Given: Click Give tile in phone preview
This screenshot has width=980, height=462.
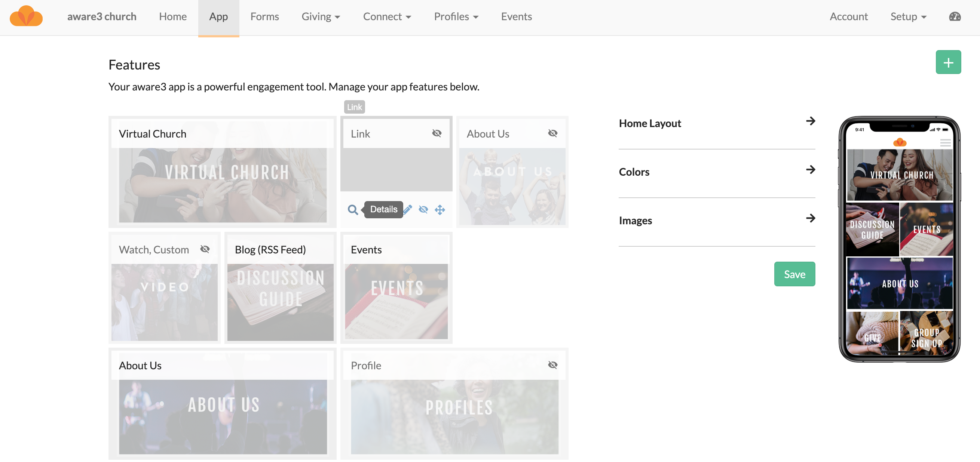Looking at the screenshot, I should (x=872, y=333).
